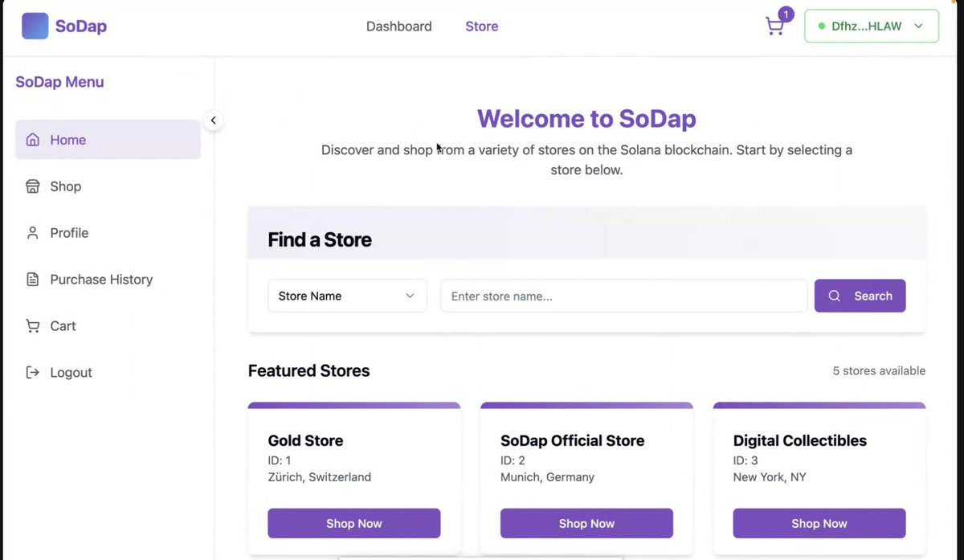Click the SoDap logo icon
Viewport: 964px width, 560px height.
[x=35, y=25]
